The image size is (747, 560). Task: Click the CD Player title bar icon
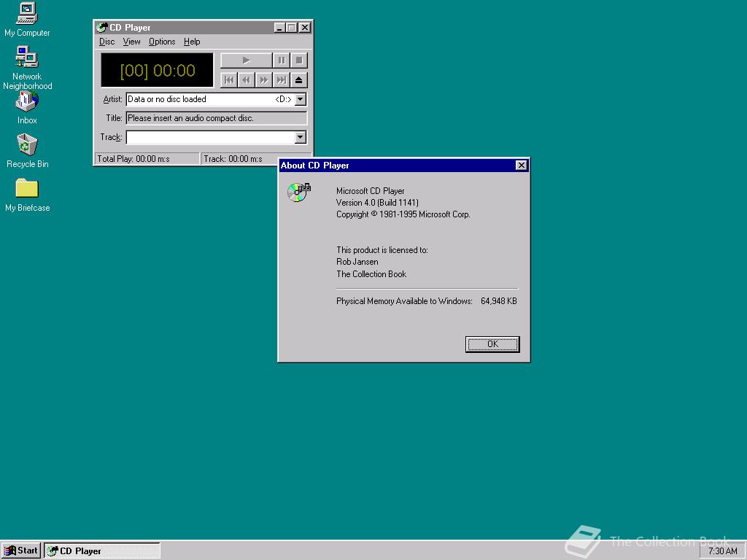[x=101, y=28]
